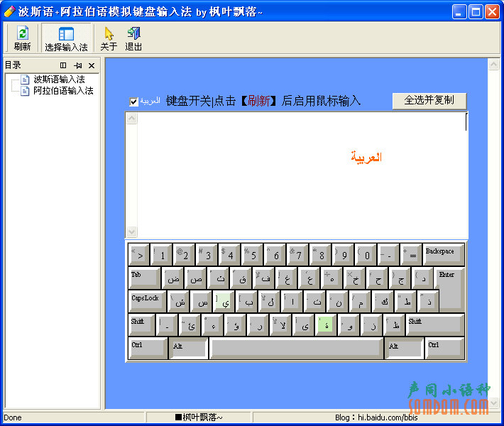Click the 退出 exit toolbar icon
The width and height of the screenshot is (504, 426).
133,38
